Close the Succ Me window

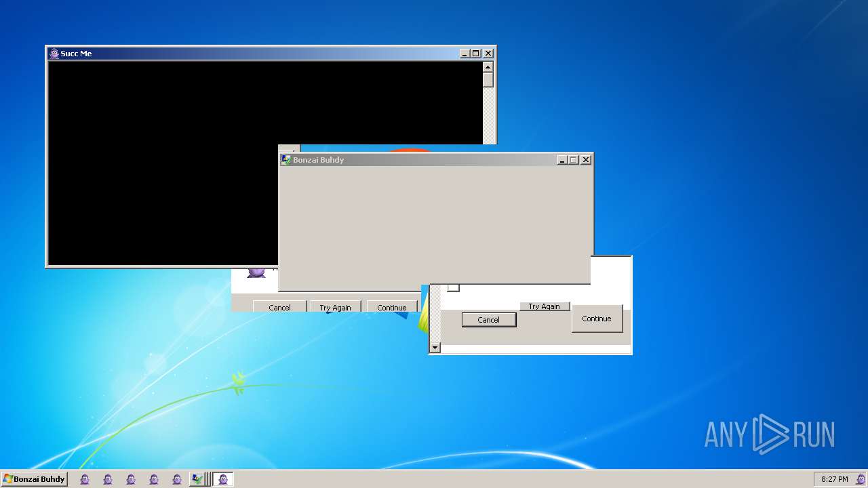pos(488,54)
